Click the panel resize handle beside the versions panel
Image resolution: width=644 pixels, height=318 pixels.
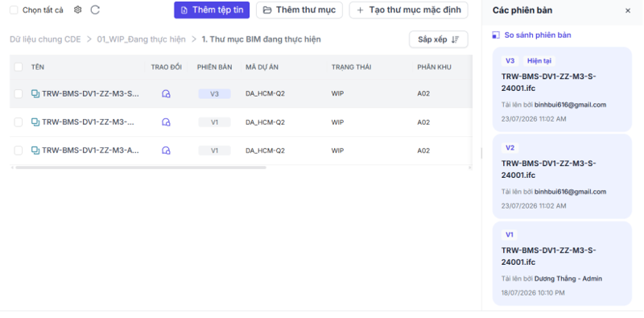pos(481,153)
